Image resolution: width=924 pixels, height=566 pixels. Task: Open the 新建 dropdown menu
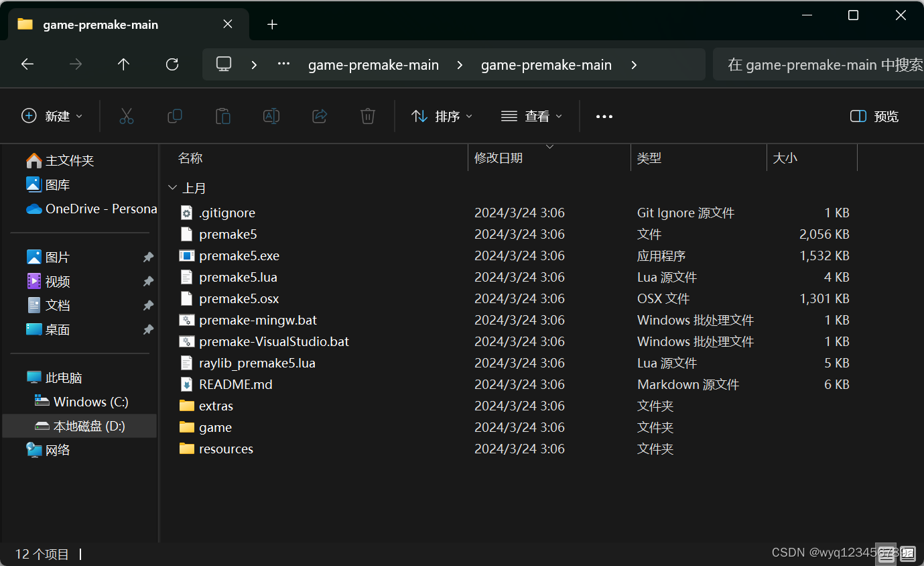[52, 116]
